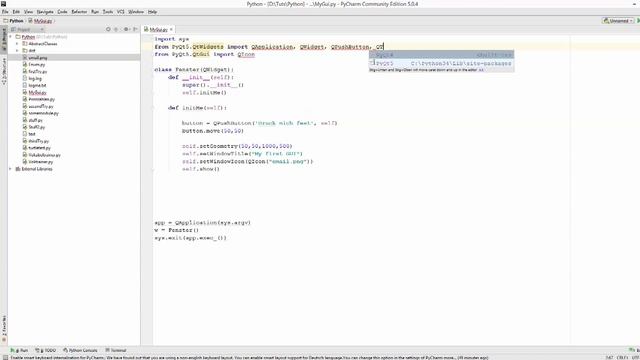Viewport: 640px width, 360px height.
Task: Select the test file in project tree
Action: [32, 134]
